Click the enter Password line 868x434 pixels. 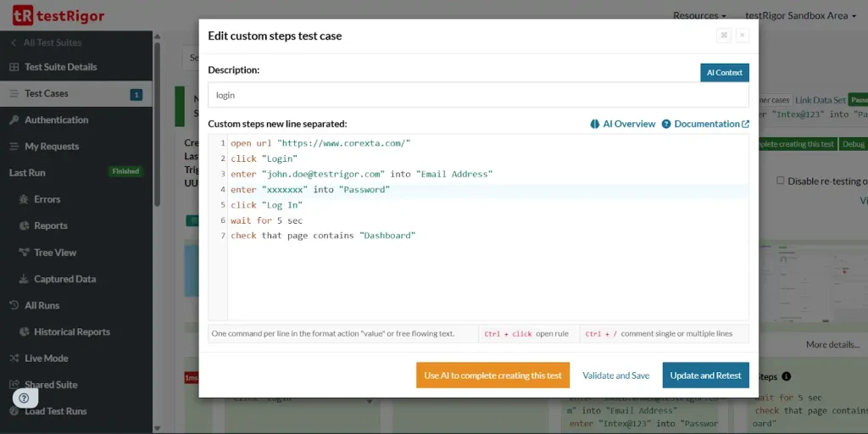click(x=310, y=190)
